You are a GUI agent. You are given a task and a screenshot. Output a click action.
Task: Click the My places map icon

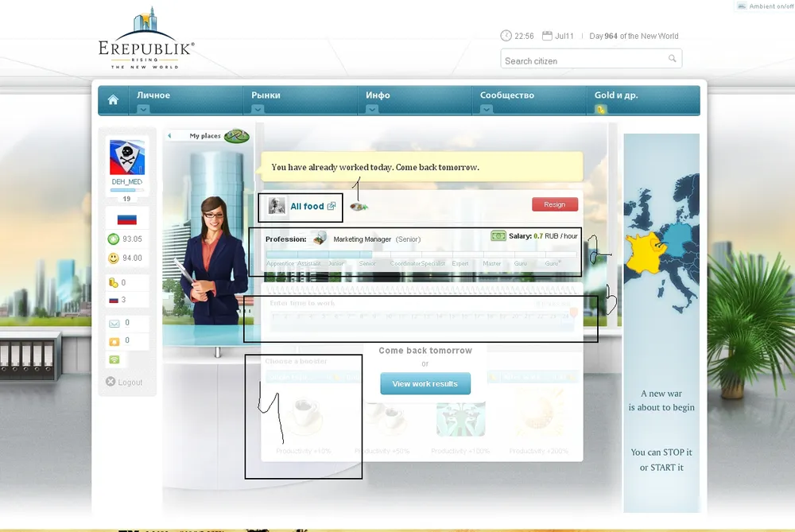(x=237, y=136)
